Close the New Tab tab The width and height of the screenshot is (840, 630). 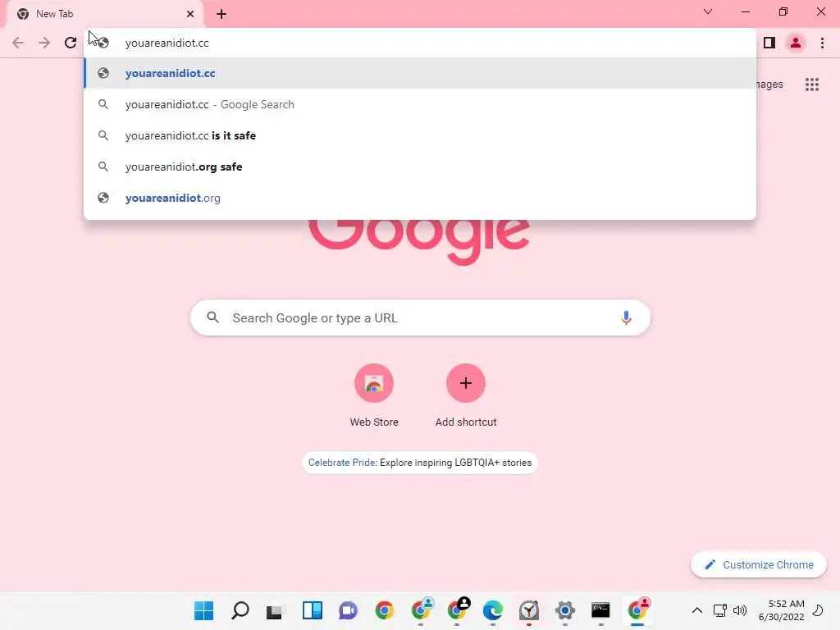[x=190, y=14]
